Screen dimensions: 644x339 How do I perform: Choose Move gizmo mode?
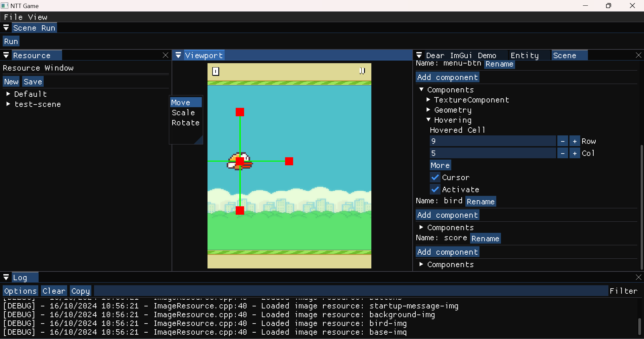186,102
